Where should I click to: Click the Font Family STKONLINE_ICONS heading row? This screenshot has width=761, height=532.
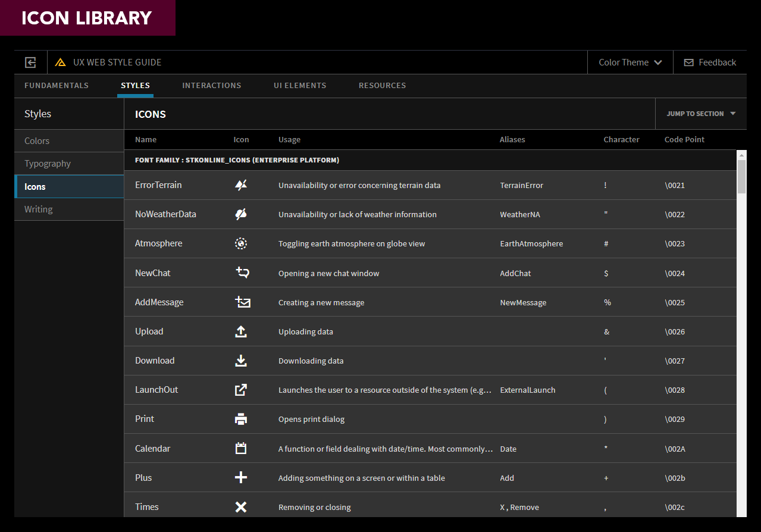(430, 160)
